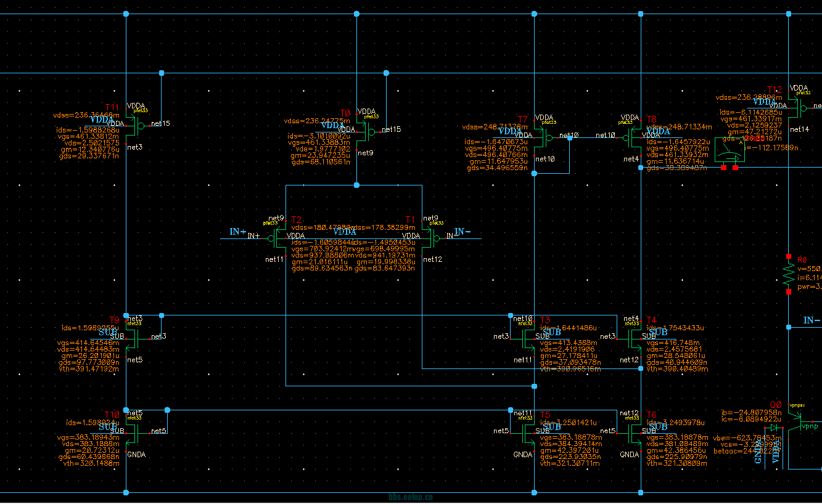Click the T9 NMOS transistor symbol
This screenshot has height=504, width=822.
coord(132,337)
